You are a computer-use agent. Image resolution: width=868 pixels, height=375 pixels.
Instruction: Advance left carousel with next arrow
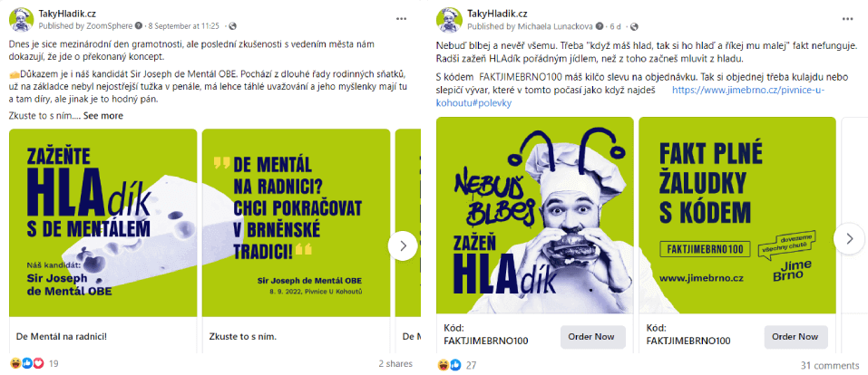[403, 245]
